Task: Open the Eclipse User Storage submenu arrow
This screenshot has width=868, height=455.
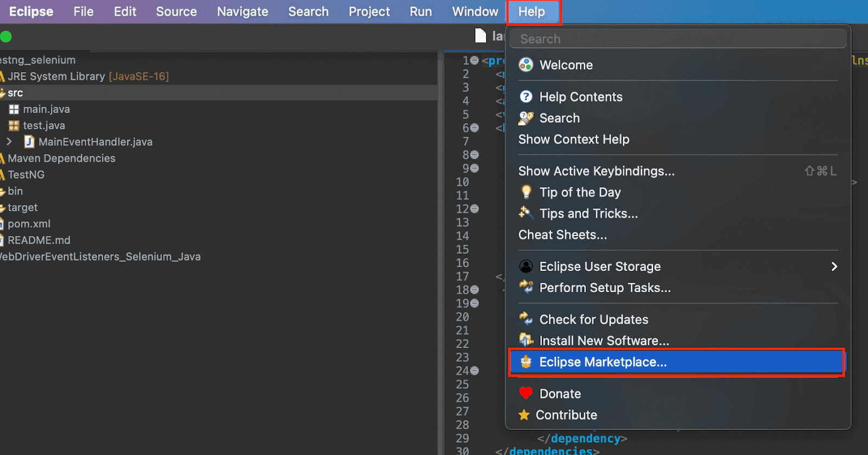Action: 834,266
